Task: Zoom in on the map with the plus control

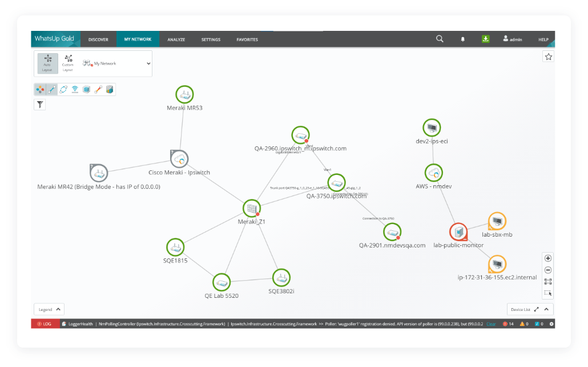Action: (548, 258)
